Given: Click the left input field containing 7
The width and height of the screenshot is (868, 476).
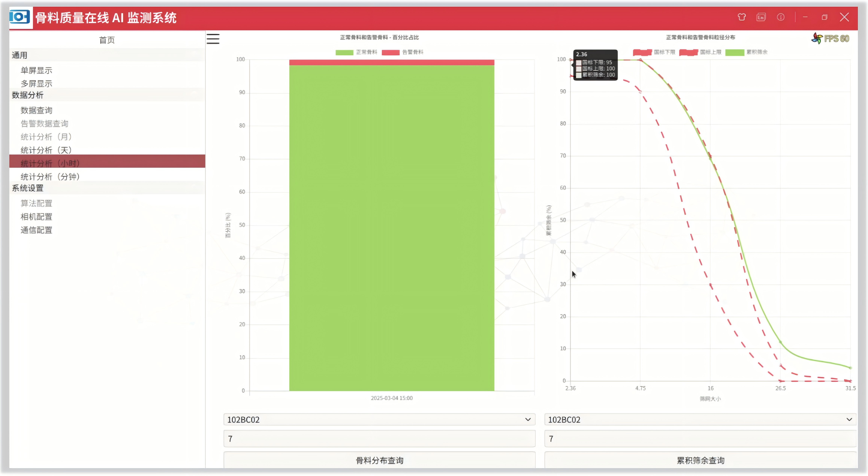Looking at the screenshot, I should pos(379,439).
